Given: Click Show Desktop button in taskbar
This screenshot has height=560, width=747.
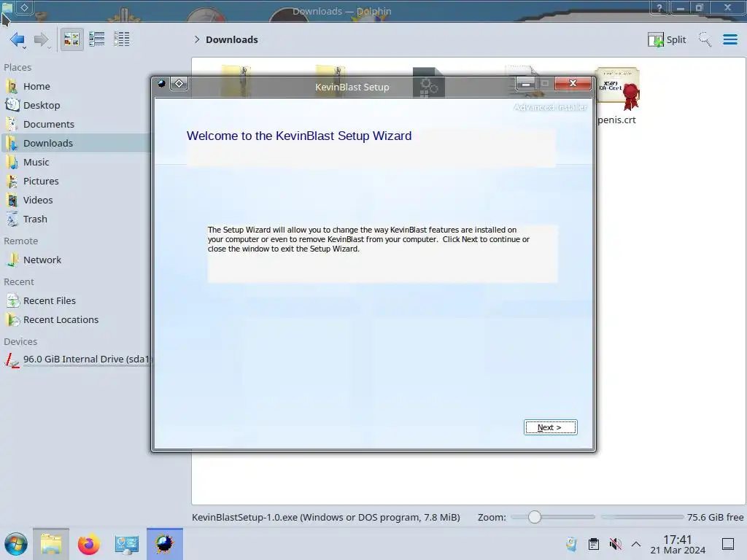Looking at the screenshot, I should pos(728,544).
